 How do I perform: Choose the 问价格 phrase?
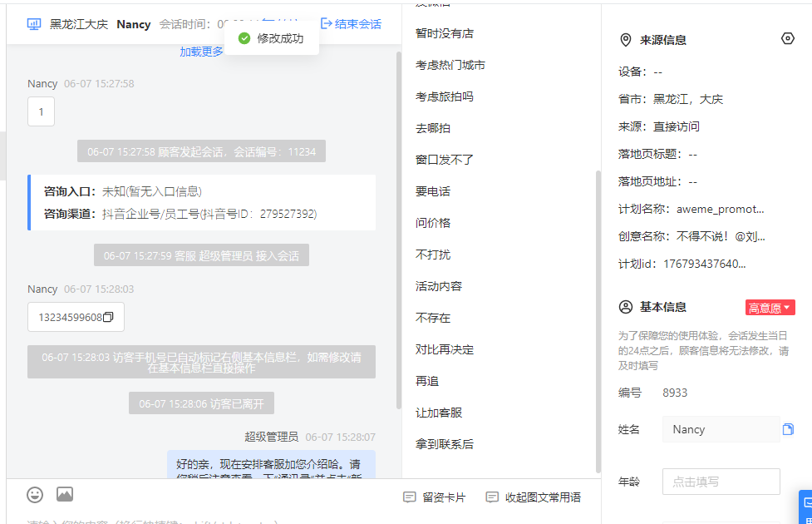pos(433,223)
